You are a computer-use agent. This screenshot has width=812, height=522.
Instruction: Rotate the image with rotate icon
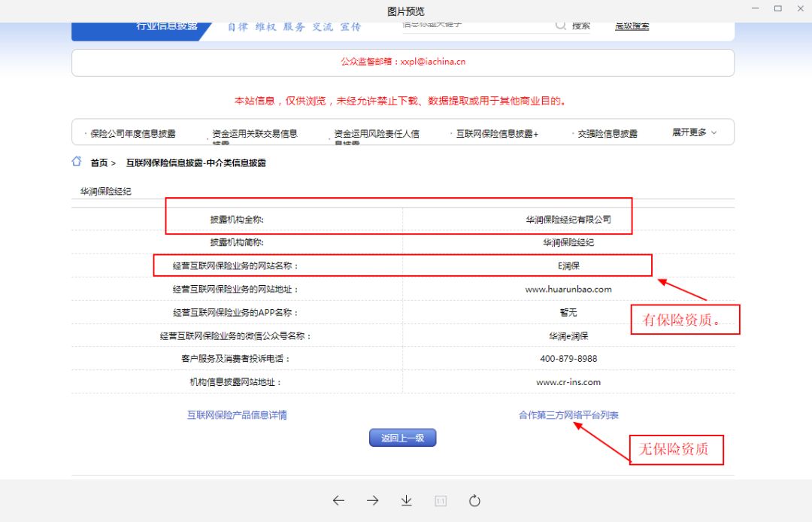(x=474, y=501)
